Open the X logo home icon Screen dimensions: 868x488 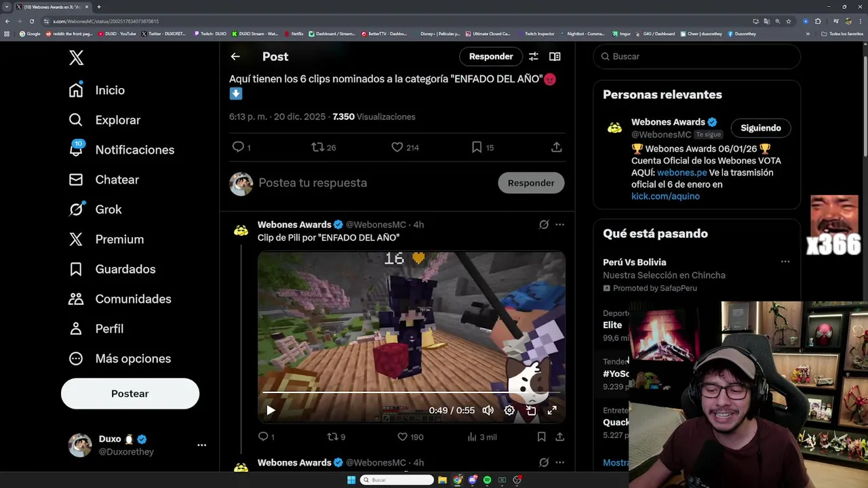(76, 58)
